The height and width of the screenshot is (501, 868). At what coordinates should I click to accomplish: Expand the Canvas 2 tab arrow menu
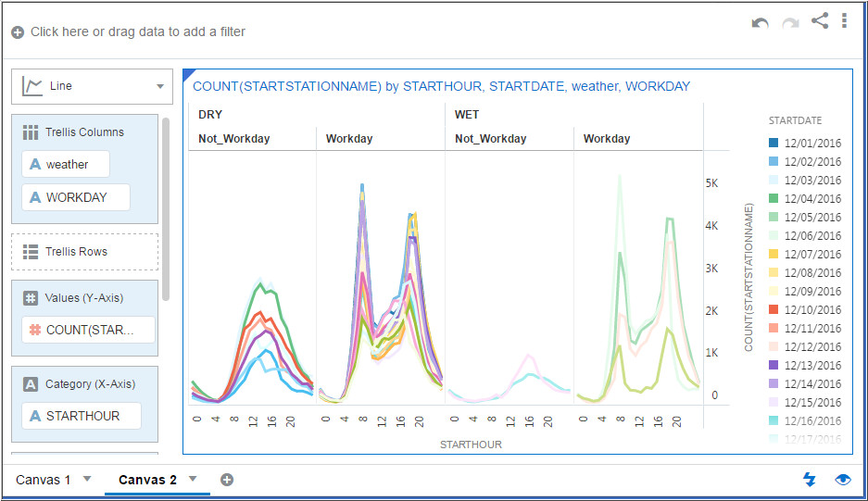[193, 478]
